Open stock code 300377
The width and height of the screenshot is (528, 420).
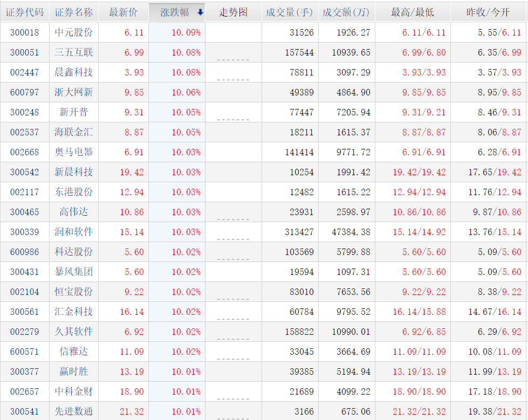25,371
